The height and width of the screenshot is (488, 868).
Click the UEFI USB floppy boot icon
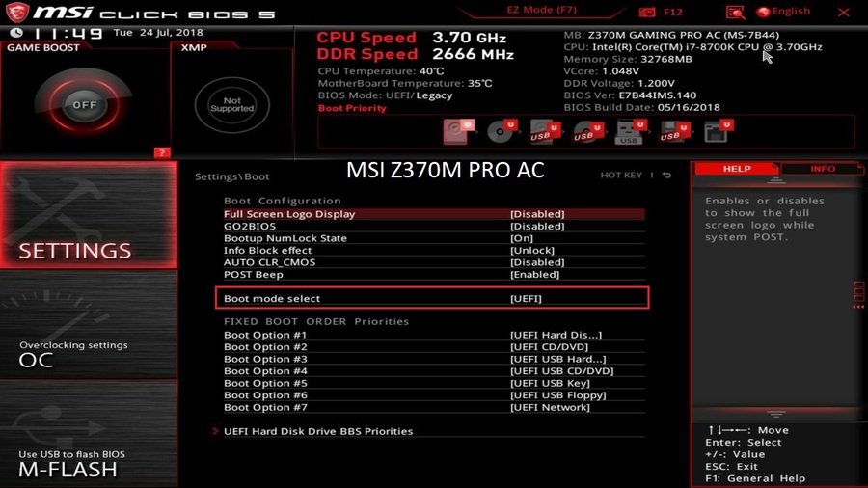(674, 132)
